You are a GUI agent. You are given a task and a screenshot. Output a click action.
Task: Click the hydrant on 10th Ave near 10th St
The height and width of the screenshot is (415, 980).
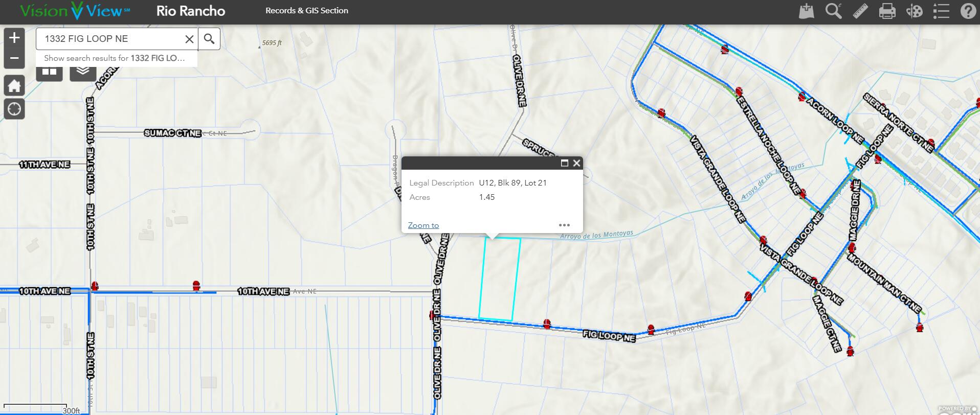[95, 286]
